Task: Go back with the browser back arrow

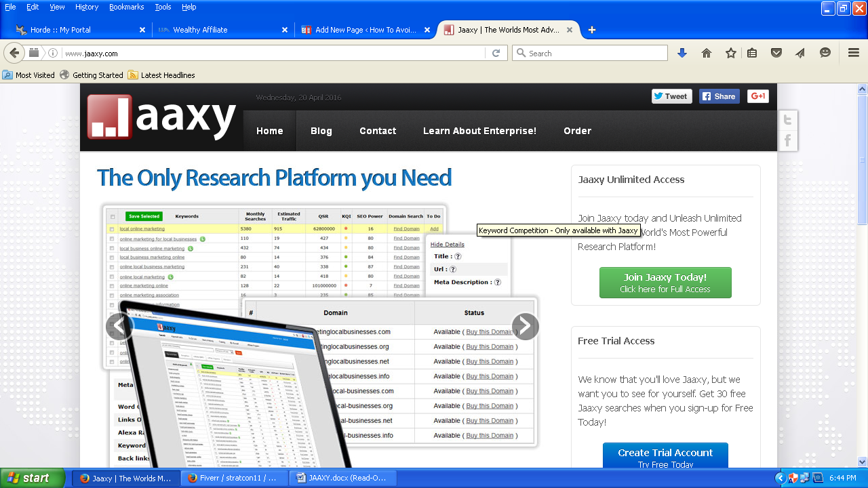Action: 14,53
